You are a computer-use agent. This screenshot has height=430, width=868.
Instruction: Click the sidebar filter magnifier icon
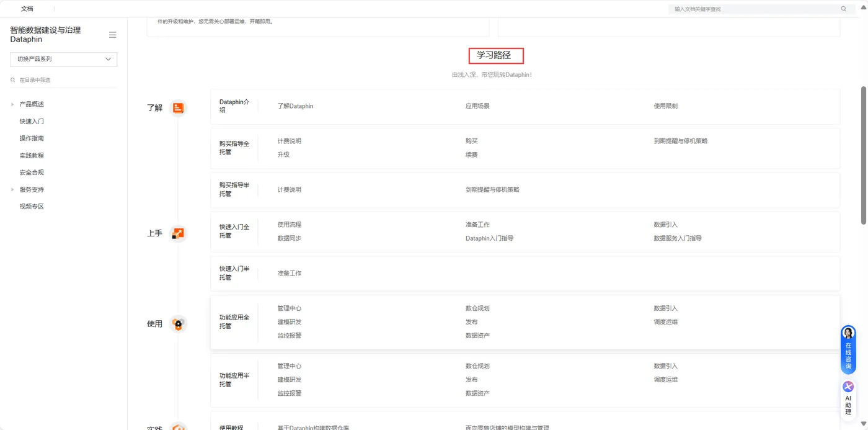(13, 80)
